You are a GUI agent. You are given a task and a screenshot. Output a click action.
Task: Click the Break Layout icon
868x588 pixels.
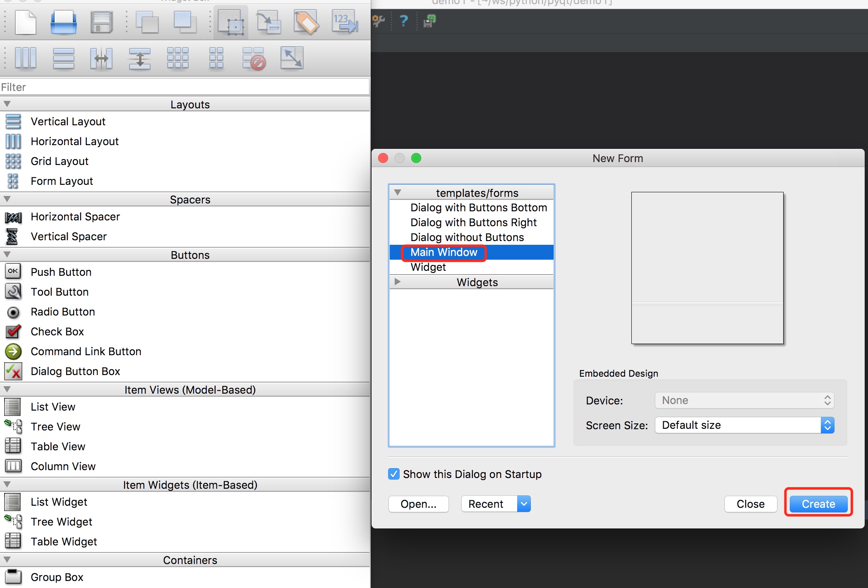point(254,58)
